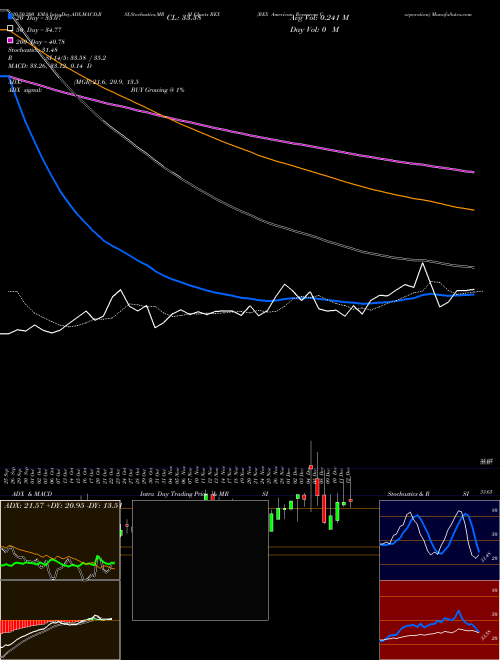Screen dimensions: 500x660
Task: Click the 'Day Vol: 0 M' label
Action: click(x=314, y=29)
